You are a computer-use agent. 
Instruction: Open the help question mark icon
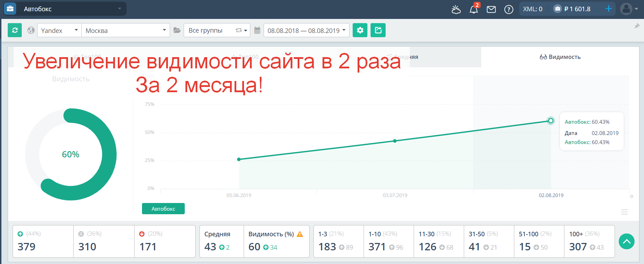tap(509, 9)
